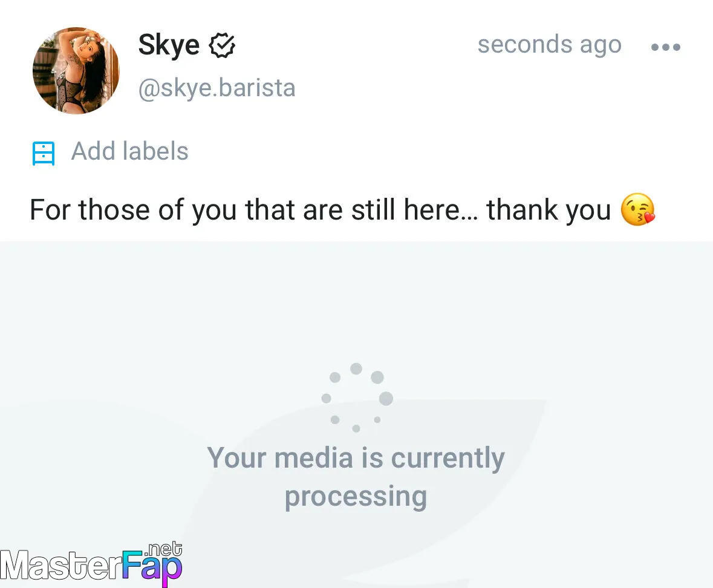Open the @skye.barista handle link
Image resolution: width=713 pixels, height=588 pixels.
(x=217, y=88)
